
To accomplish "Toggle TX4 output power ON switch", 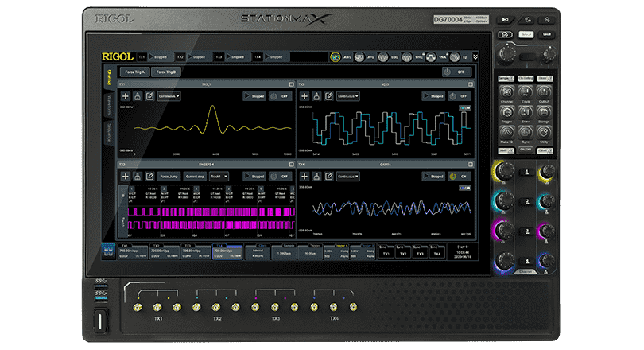I will click(458, 177).
